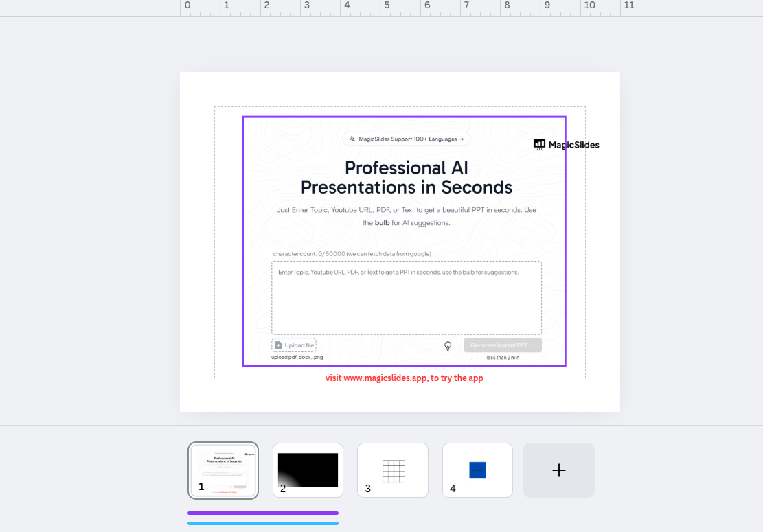Select slide 1 thumbnail

223,470
